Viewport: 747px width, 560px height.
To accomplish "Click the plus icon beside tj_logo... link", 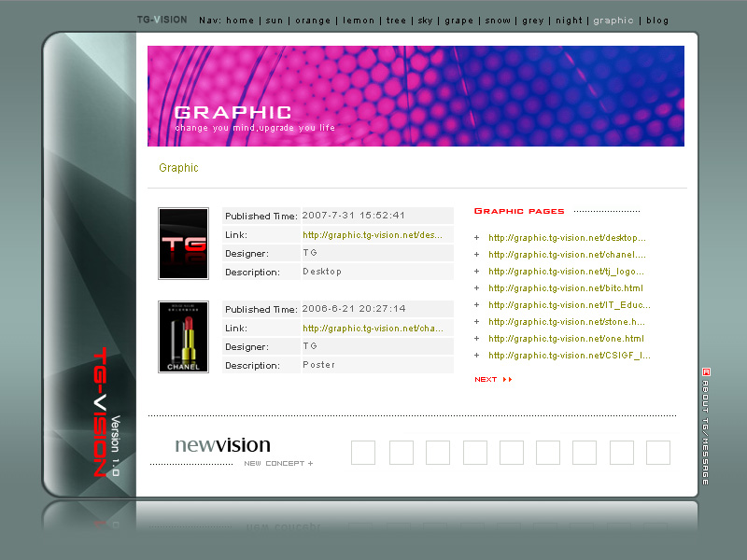I will pyautogui.click(x=476, y=272).
